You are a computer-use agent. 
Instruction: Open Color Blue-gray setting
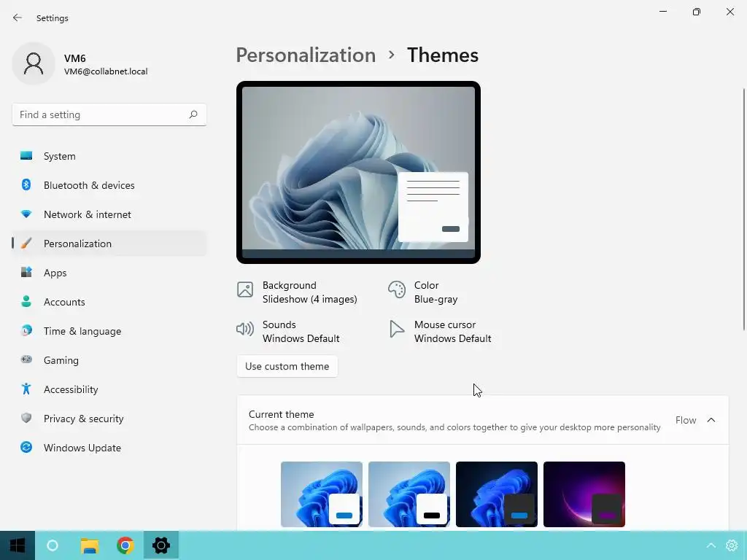click(424, 292)
